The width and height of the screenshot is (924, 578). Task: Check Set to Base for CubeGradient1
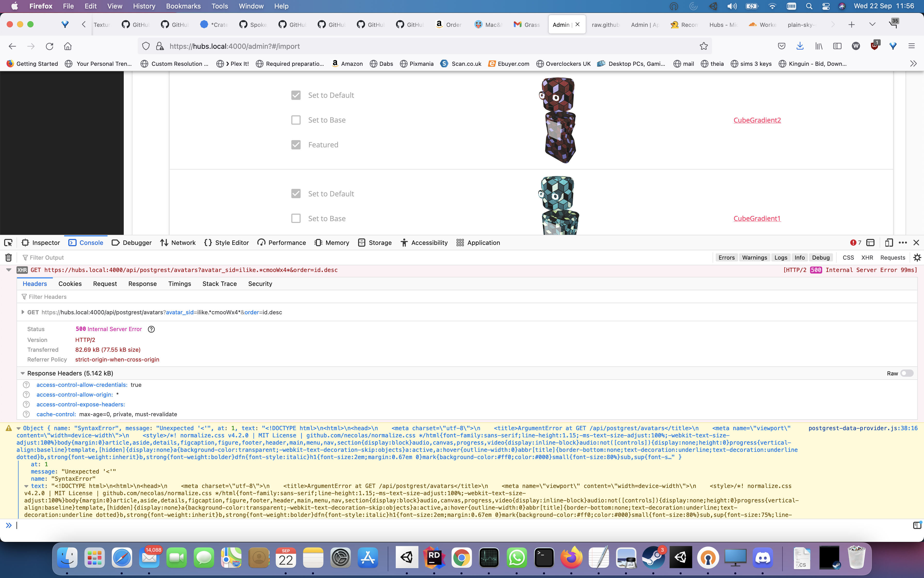pyautogui.click(x=296, y=219)
